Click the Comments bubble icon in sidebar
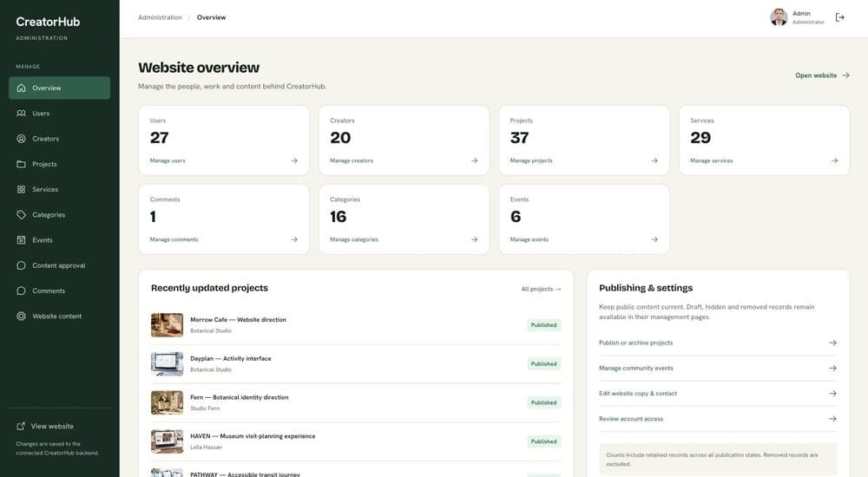The image size is (868, 477). [21, 291]
